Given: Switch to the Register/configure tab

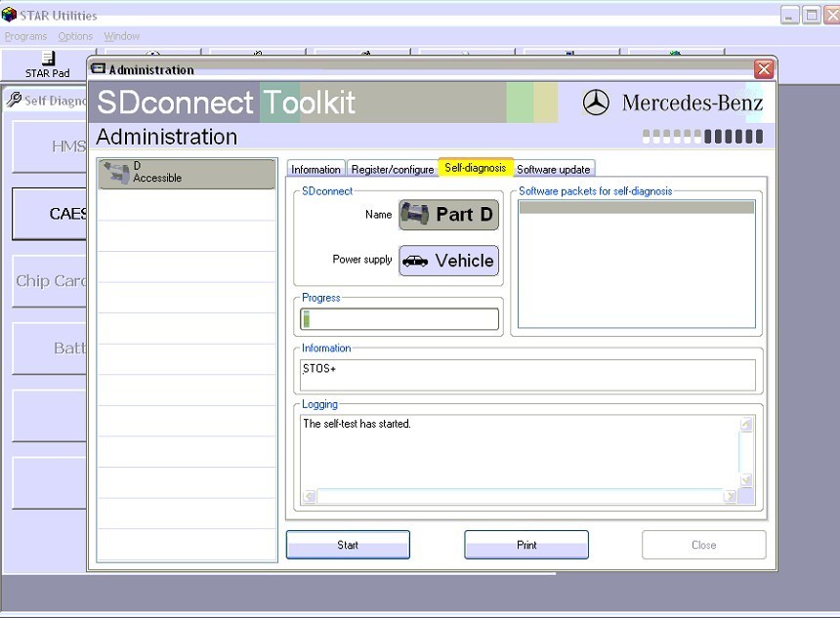Looking at the screenshot, I should [393, 169].
